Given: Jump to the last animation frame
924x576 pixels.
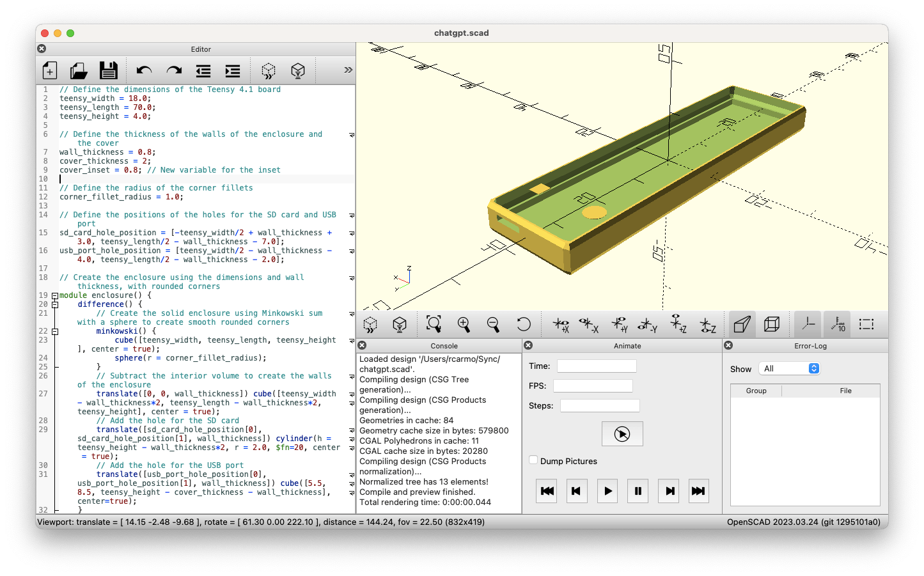Looking at the screenshot, I should [x=698, y=491].
